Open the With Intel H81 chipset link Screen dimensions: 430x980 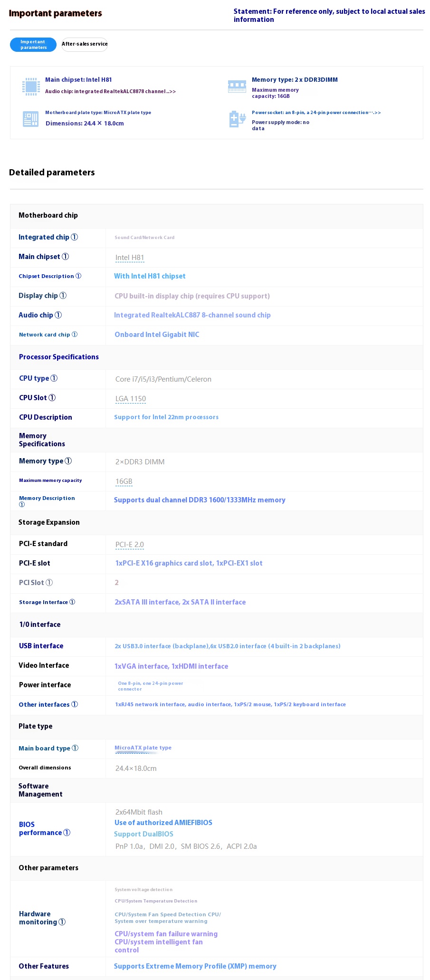pyautogui.click(x=150, y=276)
